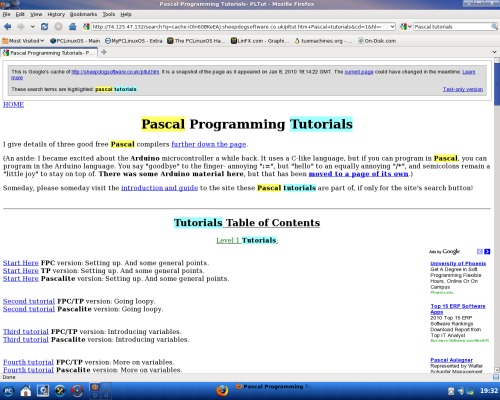Select the Pascal Programming Tutorials tab

click(49, 53)
